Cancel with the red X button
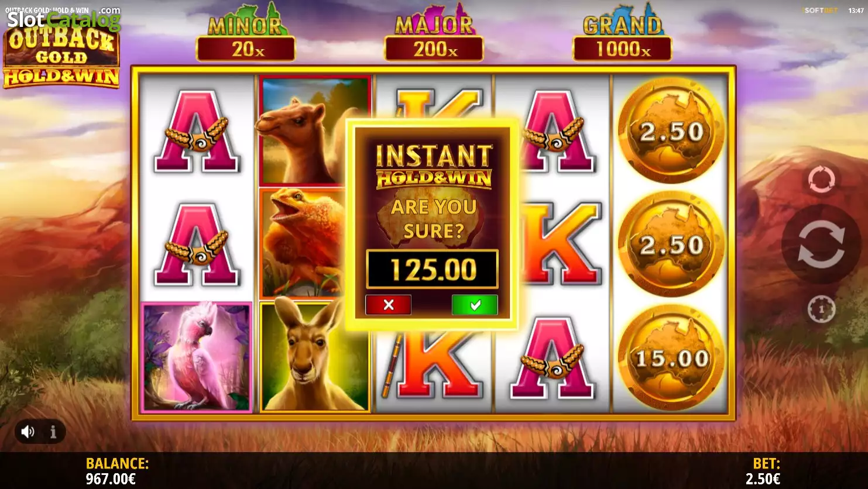 click(x=388, y=305)
